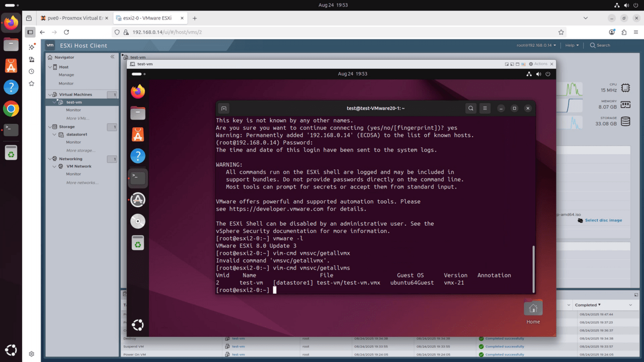This screenshot has width=644, height=362.
Task: Select Manage under Host
Action: [x=66, y=75]
